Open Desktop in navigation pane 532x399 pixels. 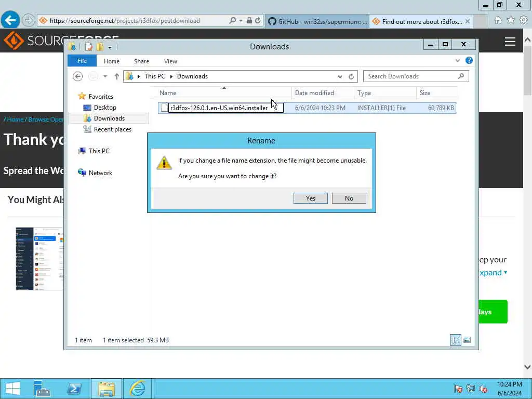[x=105, y=107]
